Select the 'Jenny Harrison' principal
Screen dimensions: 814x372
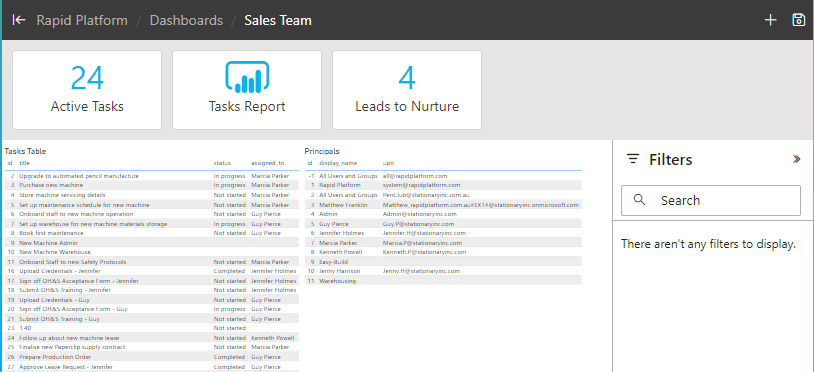click(443, 271)
